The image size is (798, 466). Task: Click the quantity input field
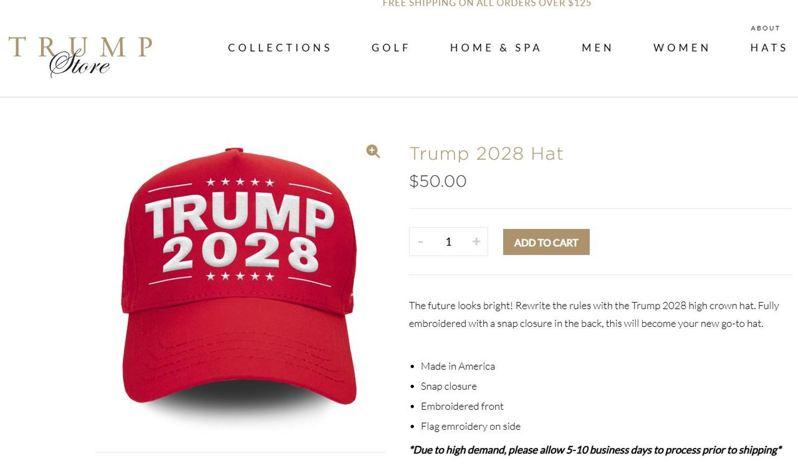[x=448, y=242]
